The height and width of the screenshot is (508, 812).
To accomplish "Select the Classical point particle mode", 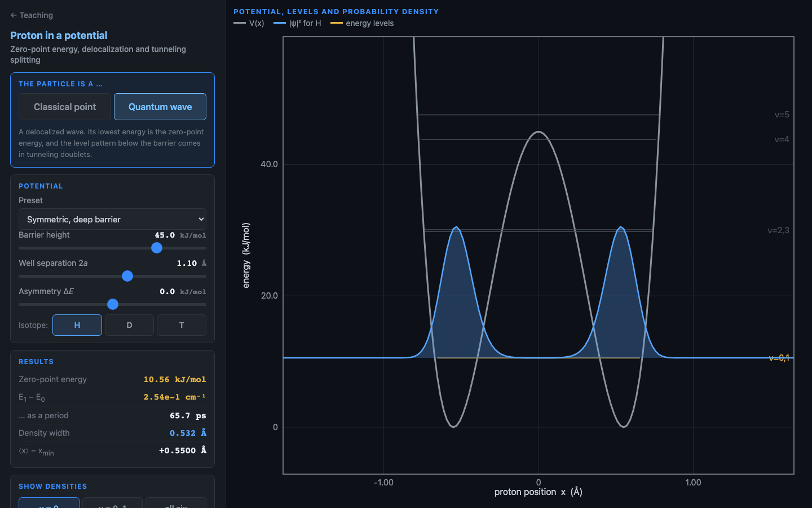I will pyautogui.click(x=65, y=107).
